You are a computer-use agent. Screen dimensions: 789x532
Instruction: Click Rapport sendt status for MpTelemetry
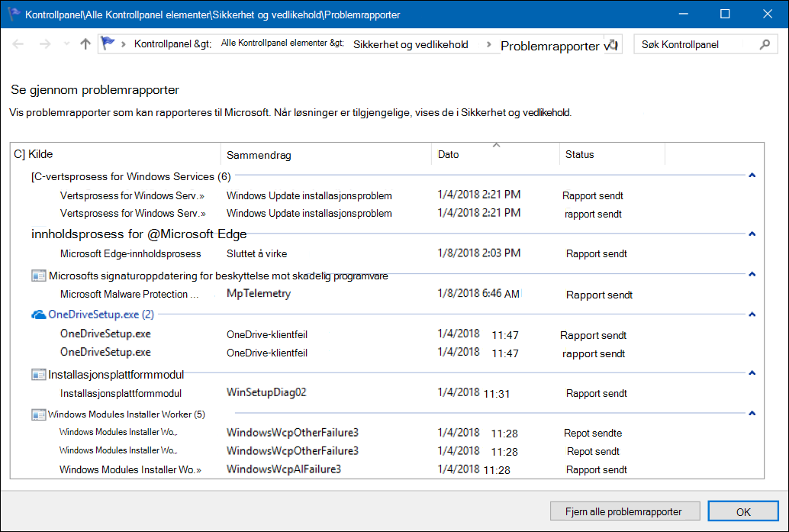point(599,295)
